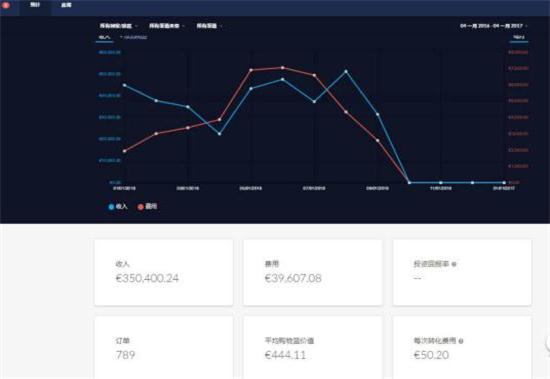Click the red 费用 legend dot
The height and width of the screenshot is (379, 550).
[x=141, y=207]
